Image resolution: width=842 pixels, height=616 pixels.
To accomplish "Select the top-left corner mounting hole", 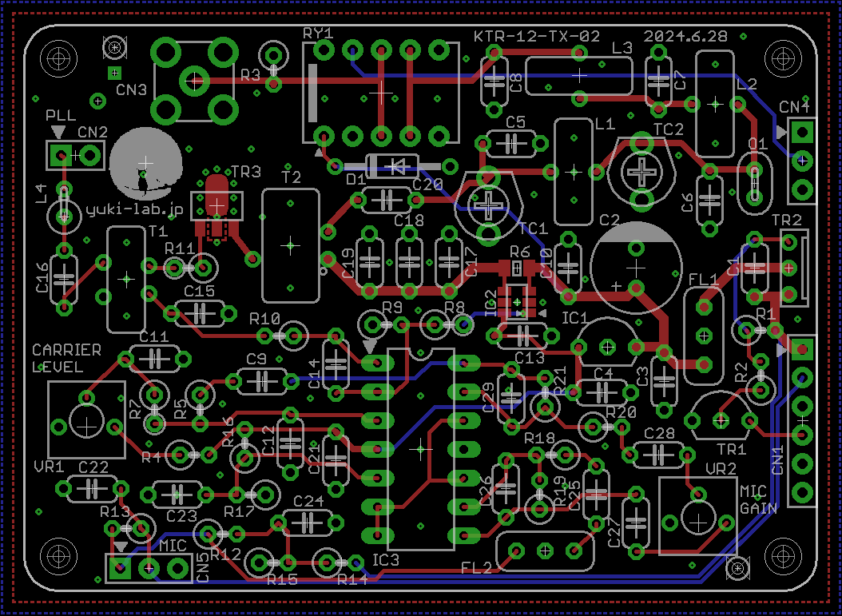I will tap(58, 57).
